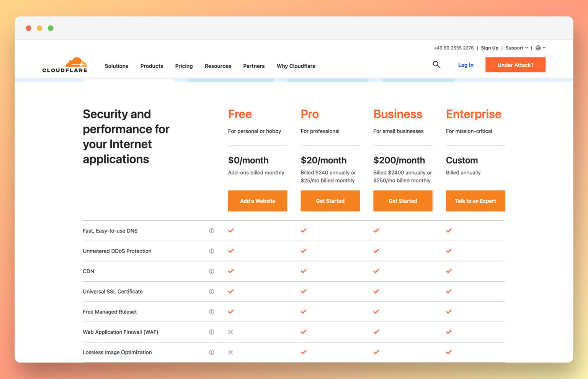
Task: Show info for Universal SSL Certificate
Action: click(211, 292)
